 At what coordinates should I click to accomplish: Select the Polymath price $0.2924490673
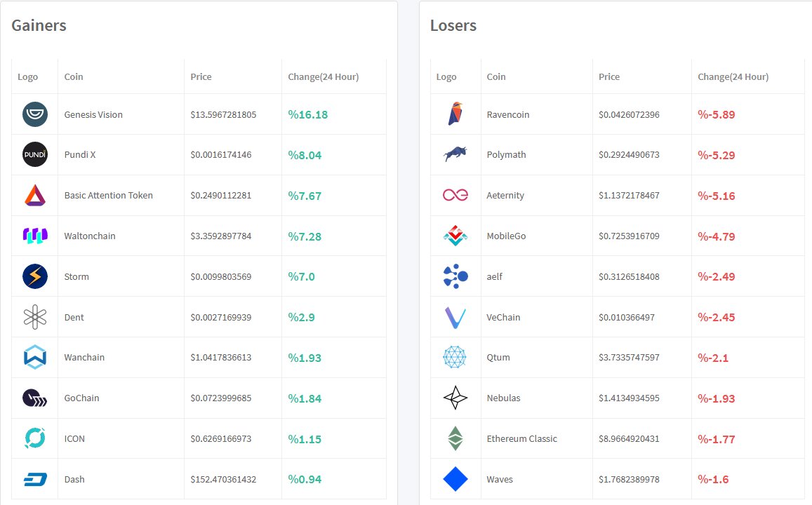[x=630, y=155]
